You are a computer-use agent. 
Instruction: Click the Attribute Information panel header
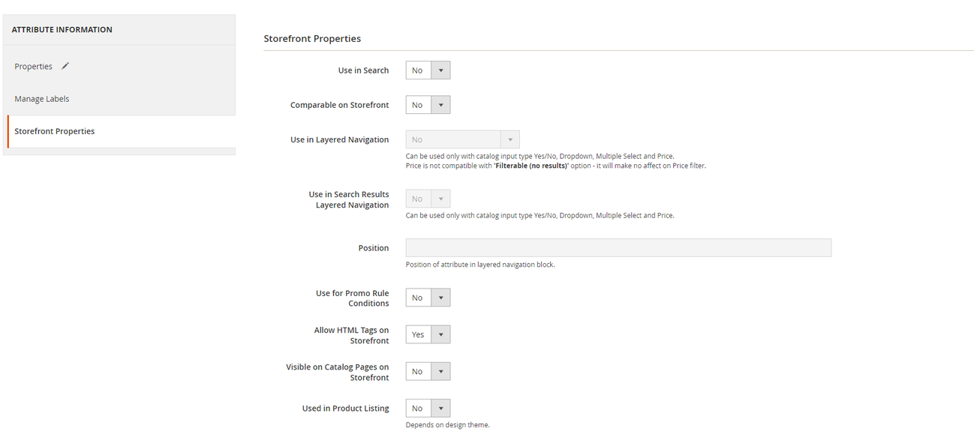[62, 29]
